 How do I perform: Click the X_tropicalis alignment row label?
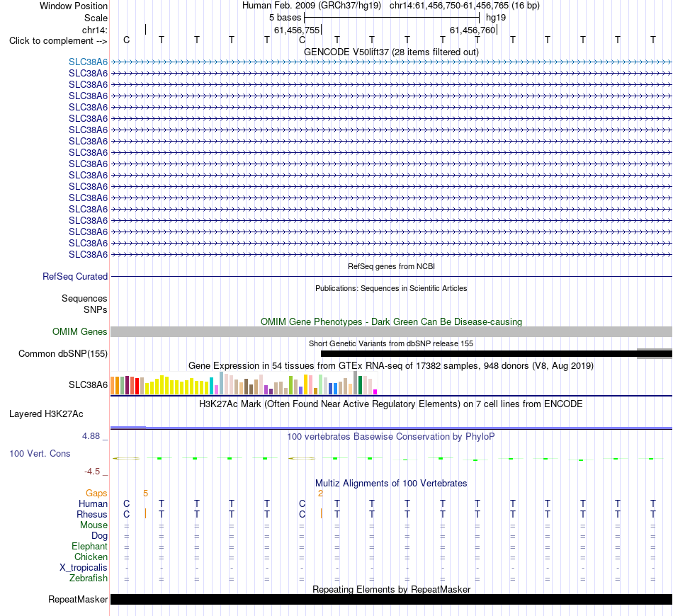tap(84, 568)
